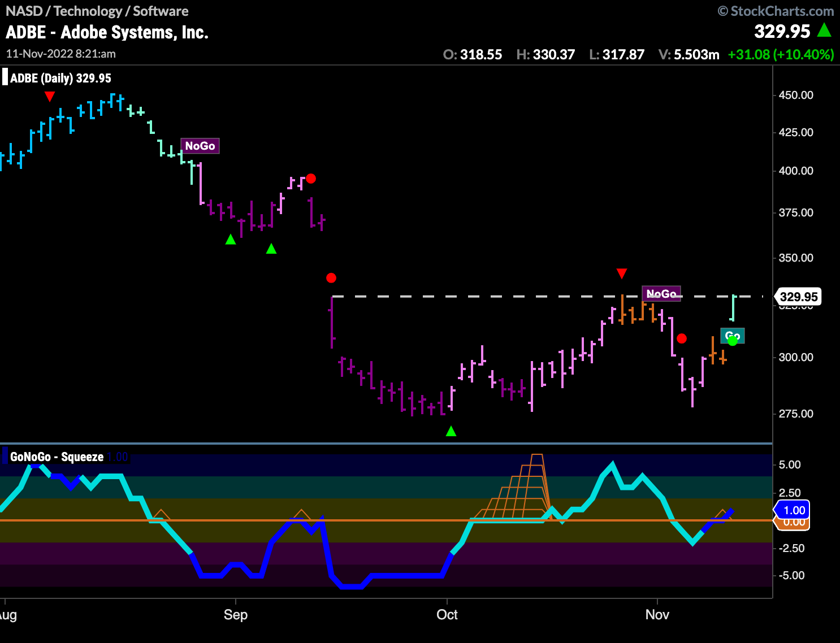The image size is (840, 643).
Task: Select the red dot in early November near 310
Action: (x=682, y=338)
